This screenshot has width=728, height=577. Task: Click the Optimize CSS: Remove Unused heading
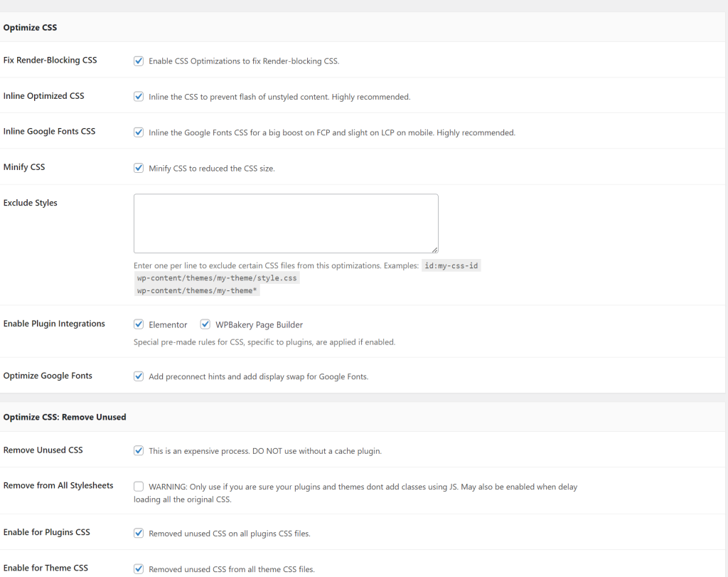coord(65,417)
